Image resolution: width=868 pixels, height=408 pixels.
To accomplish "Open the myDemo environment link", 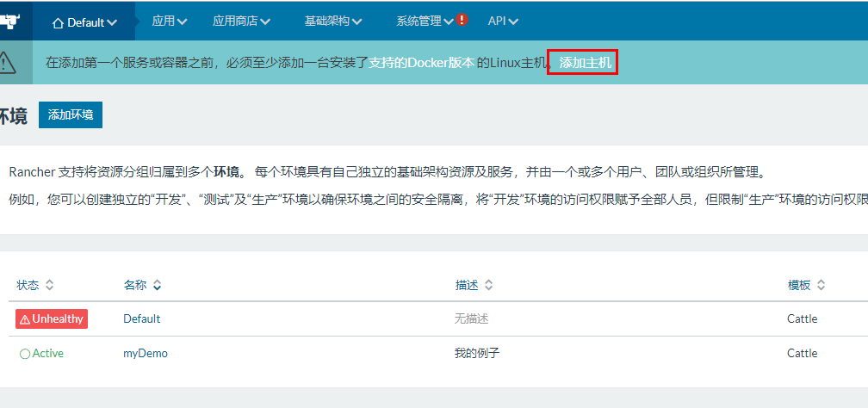I will (x=145, y=353).
